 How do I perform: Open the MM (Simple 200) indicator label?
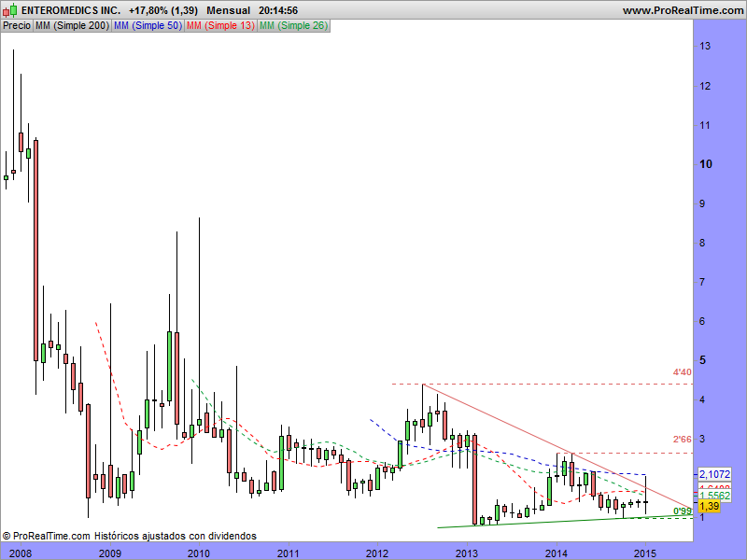click(x=73, y=26)
